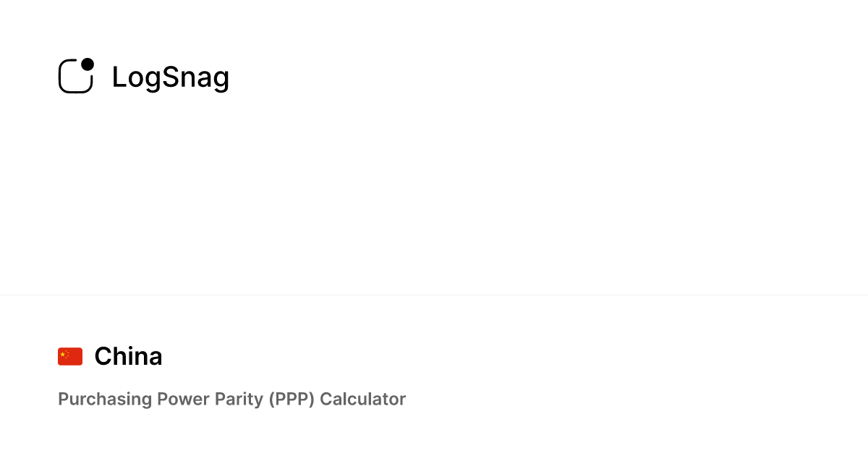
Task: Click the black dot on the LogSnag logo
Action: [x=88, y=64]
